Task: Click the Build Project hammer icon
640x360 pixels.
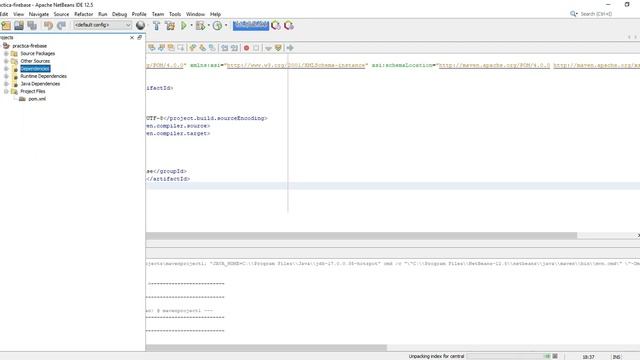Action: 156,25
